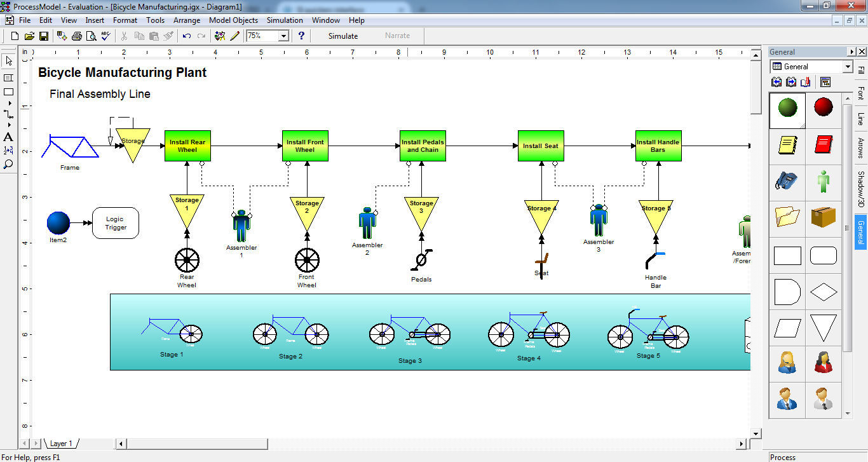Screen dimensions: 868x462
Task: Click the Final Assembly Line heading
Action: click(x=100, y=94)
